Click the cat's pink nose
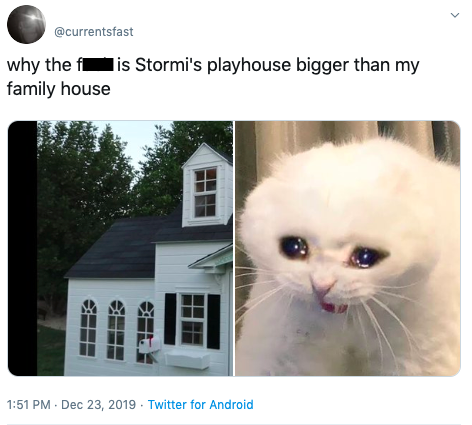Viewport: 472px width, 425px height. 323,286
